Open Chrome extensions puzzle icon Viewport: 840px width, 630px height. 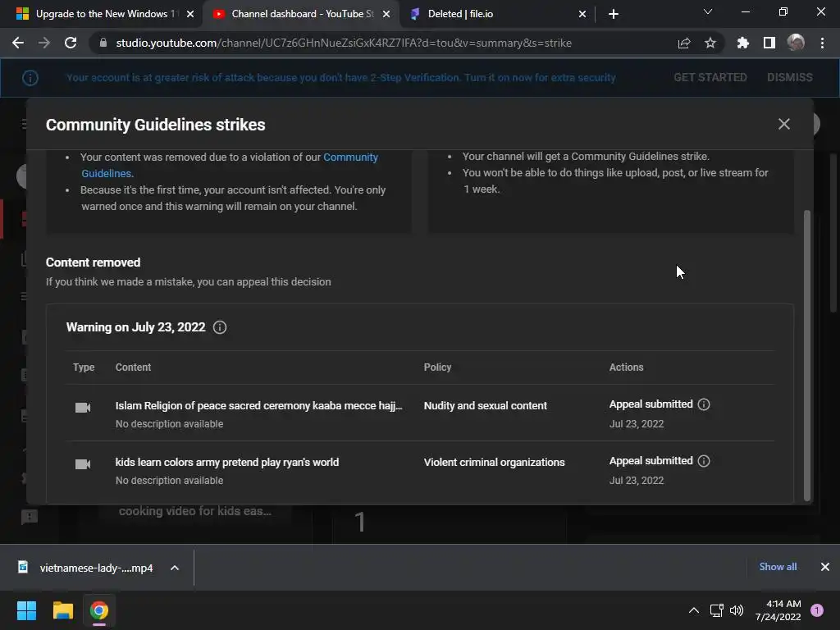click(743, 43)
